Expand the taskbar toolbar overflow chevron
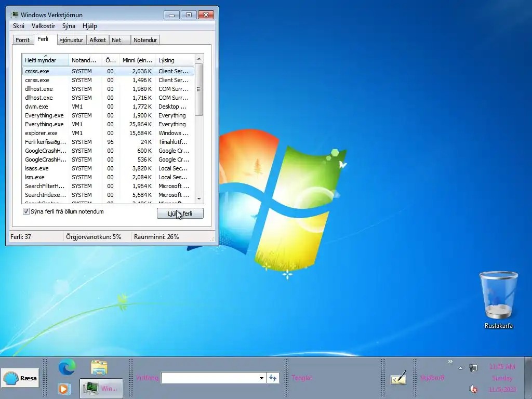Screen dimensions: 532x399 [x=450, y=362]
